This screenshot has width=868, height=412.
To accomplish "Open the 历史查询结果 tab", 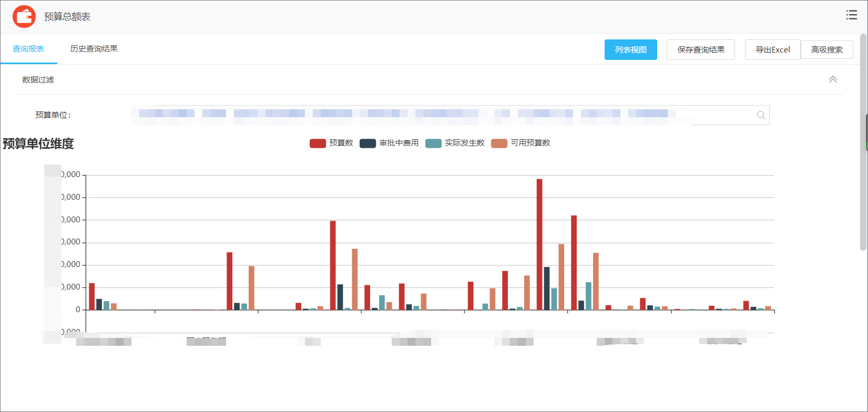I will pyautogui.click(x=94, y=49).
